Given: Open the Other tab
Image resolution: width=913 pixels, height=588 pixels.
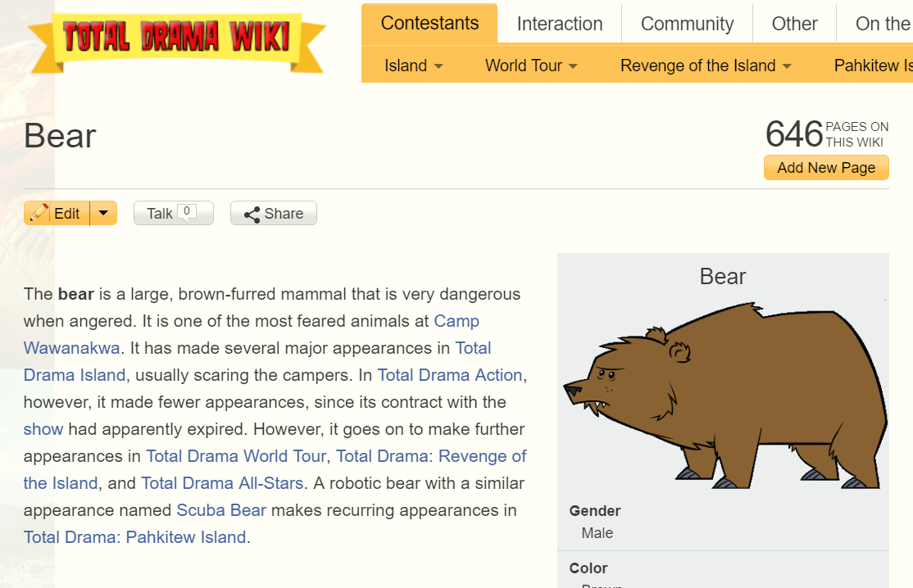Looking at the screenshot, I should pos(794,24).
